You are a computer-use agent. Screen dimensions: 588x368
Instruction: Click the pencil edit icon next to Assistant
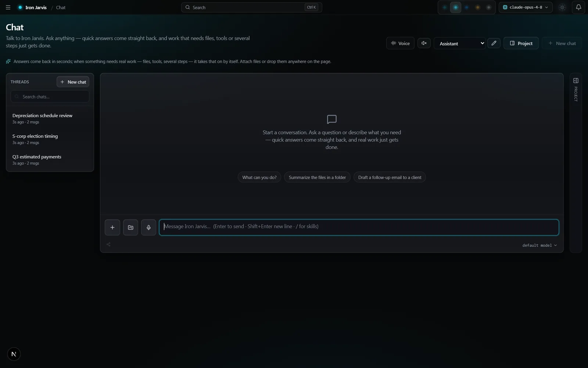(x=494, y=43)
